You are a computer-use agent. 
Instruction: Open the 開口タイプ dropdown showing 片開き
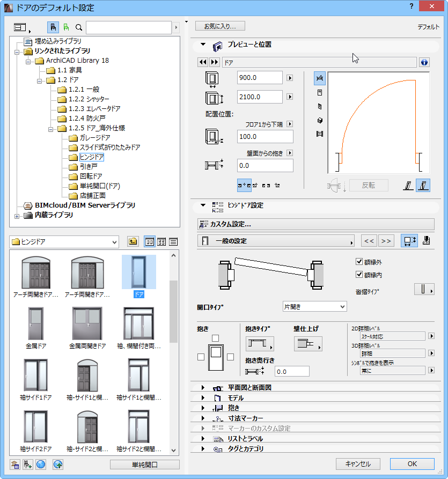(314, 305)
